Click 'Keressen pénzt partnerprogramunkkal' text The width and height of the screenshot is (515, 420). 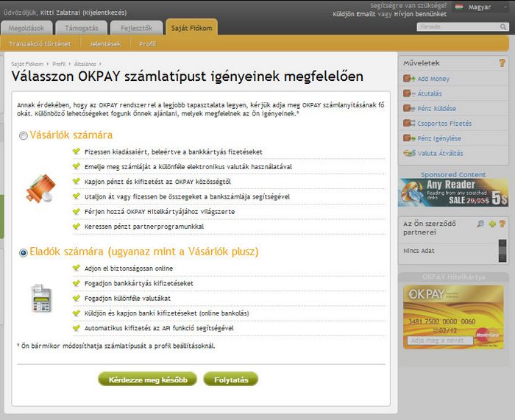click(144, 227)
